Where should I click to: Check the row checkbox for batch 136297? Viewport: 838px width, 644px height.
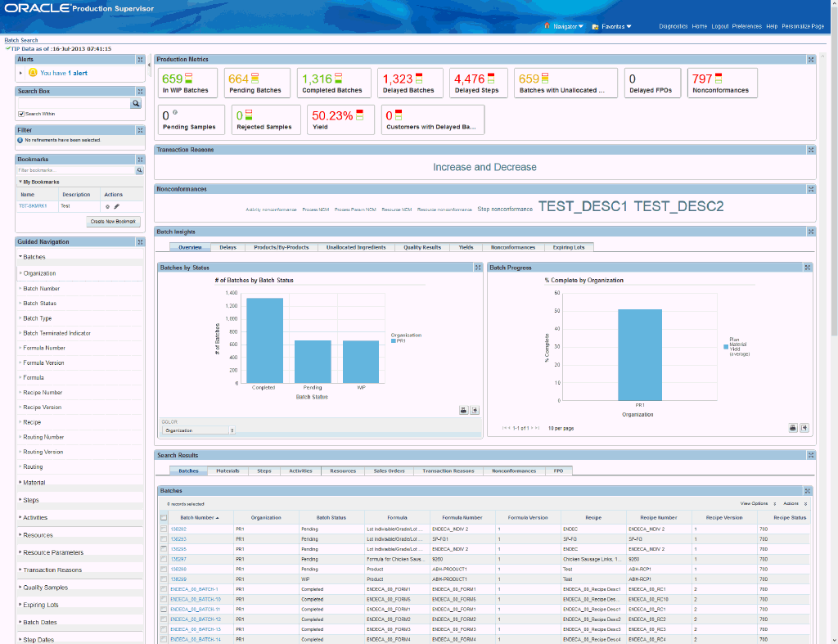point(164,559)
